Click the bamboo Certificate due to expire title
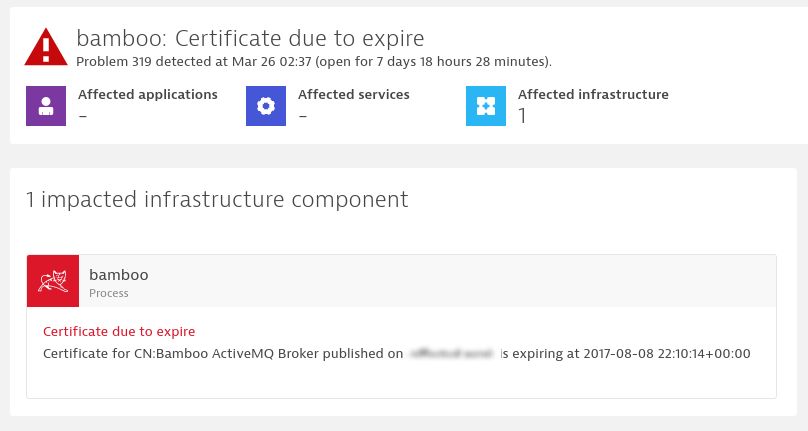The image size is (808, 431). coord(250,38)
